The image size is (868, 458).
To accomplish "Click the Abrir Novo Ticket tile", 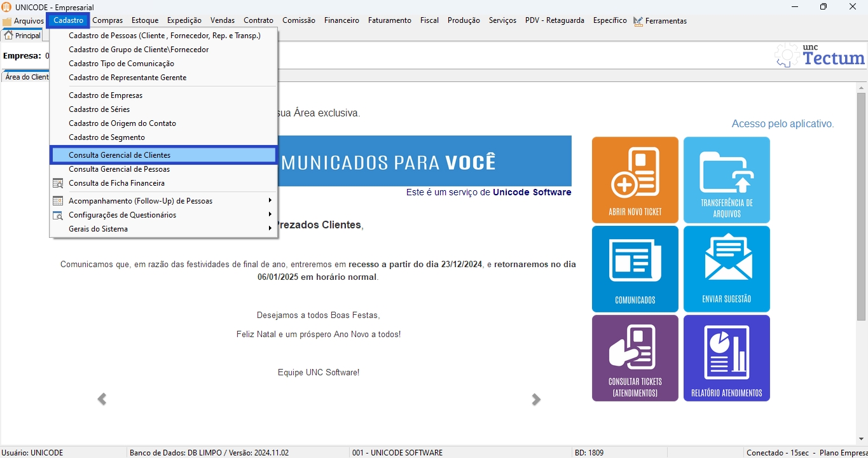I will point(635,180).
